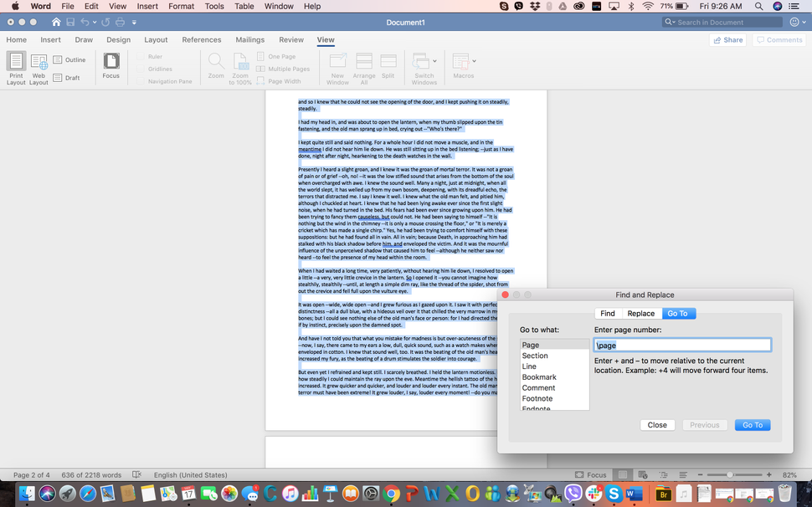Switch to Web Layout view
The image size is (812, 507).
click(x=38, y=66)
